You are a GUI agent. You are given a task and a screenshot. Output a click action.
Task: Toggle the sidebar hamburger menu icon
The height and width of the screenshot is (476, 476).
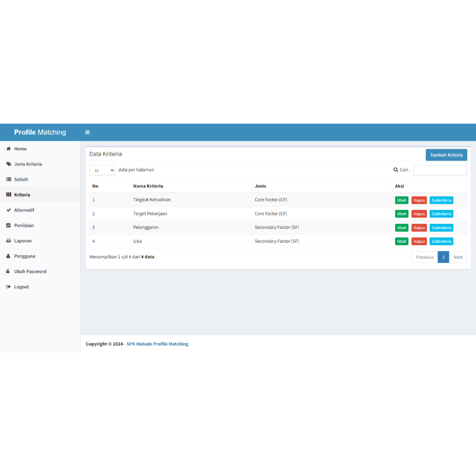87,132
